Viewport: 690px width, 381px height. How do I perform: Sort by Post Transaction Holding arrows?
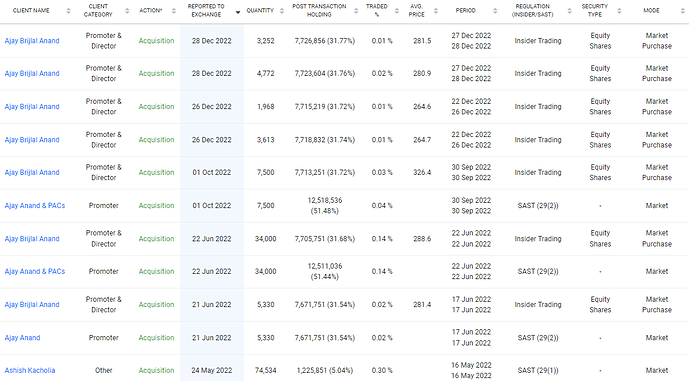click(x=356, y=11)
